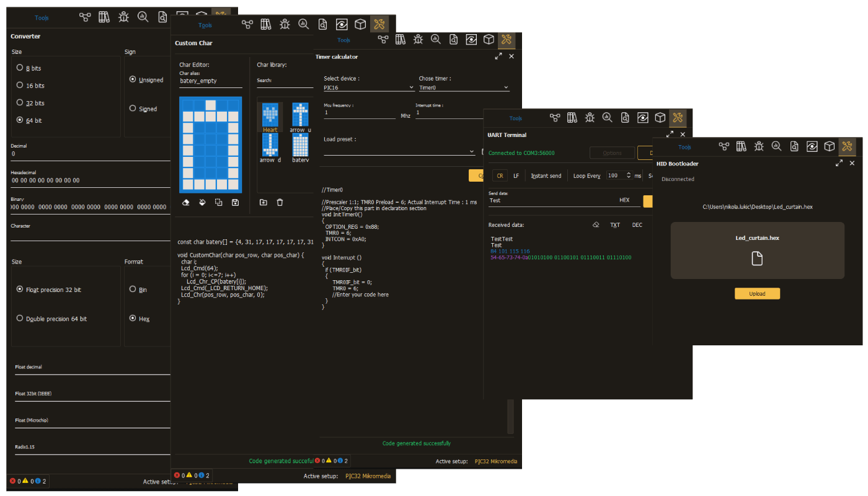Choose Signed sign option
Viewport: 868px width, 496px height.
coord(143,108)
